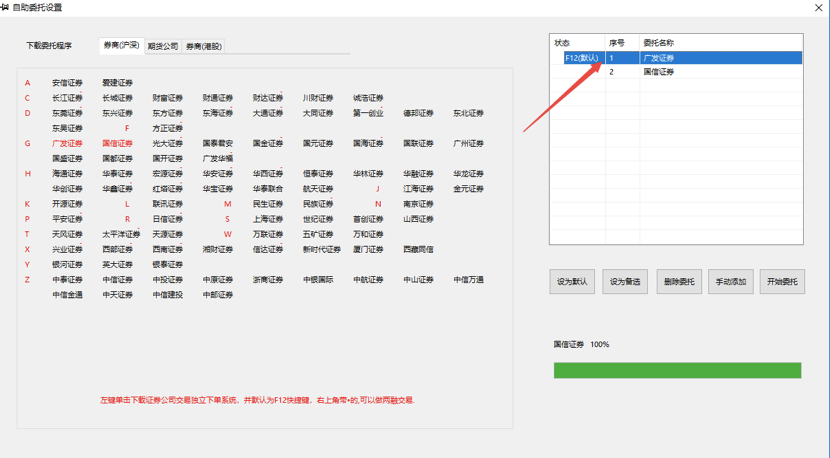Choose 中信万通 broker

[x=468, y=280]
